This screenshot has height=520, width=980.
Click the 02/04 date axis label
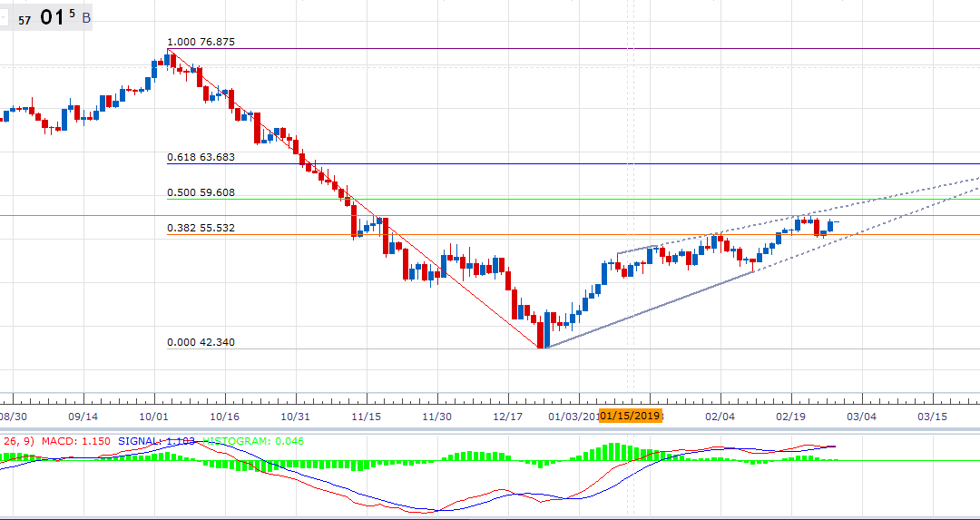point(720,416)
